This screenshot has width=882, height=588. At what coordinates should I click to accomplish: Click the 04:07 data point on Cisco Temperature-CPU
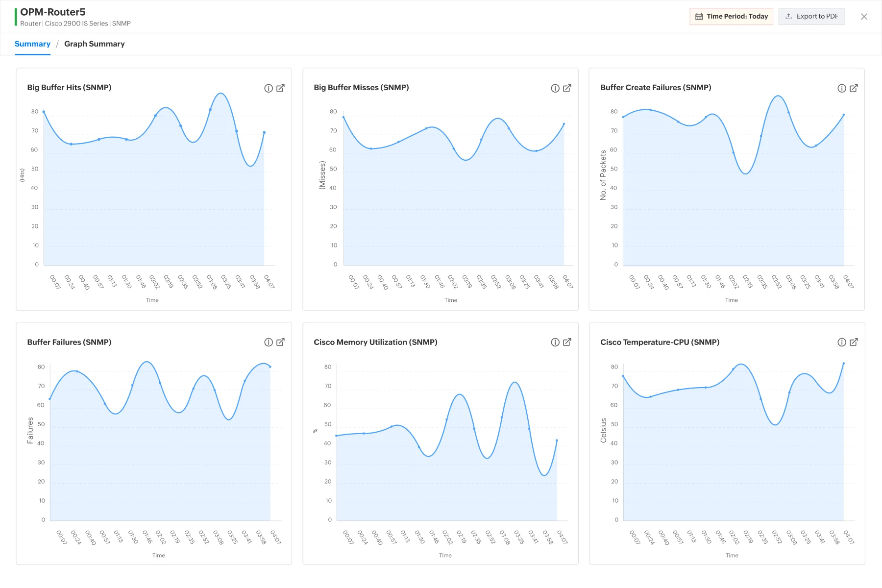tap(844, 364)
